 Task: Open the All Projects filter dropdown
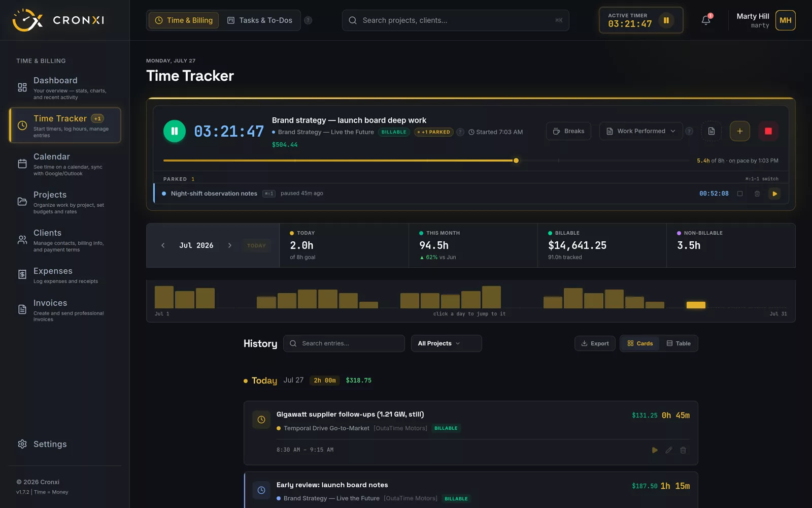point(446,343)
